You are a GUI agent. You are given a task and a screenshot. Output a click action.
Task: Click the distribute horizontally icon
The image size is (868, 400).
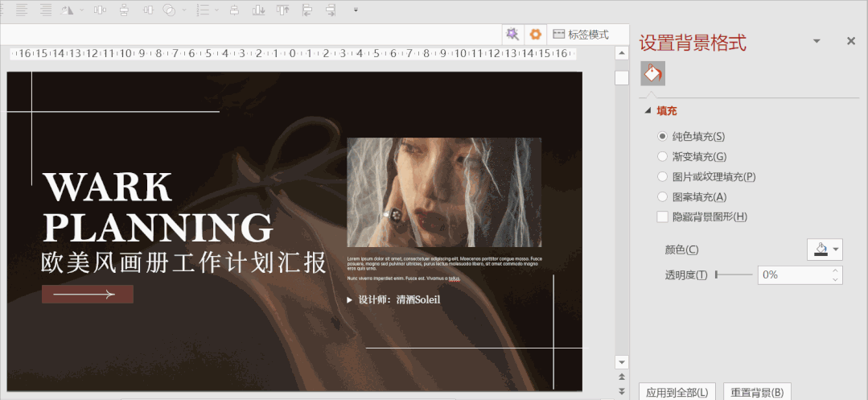100,10
